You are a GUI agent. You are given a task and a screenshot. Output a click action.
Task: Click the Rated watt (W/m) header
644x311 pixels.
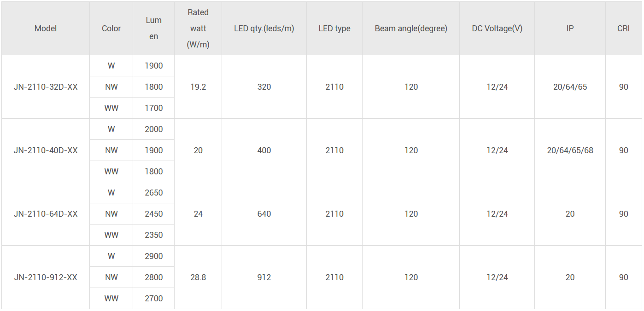click(x=198, y=29)
